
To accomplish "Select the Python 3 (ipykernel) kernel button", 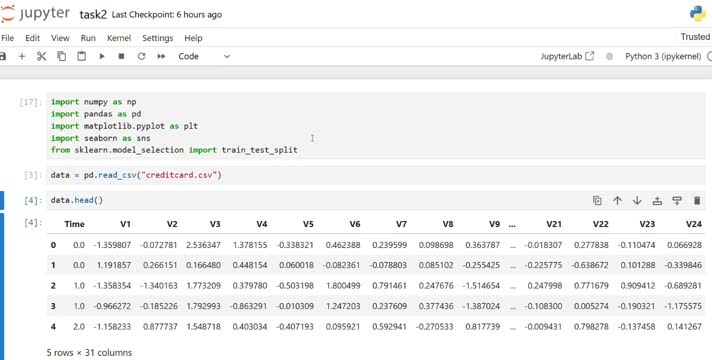I will click(663, 56).
